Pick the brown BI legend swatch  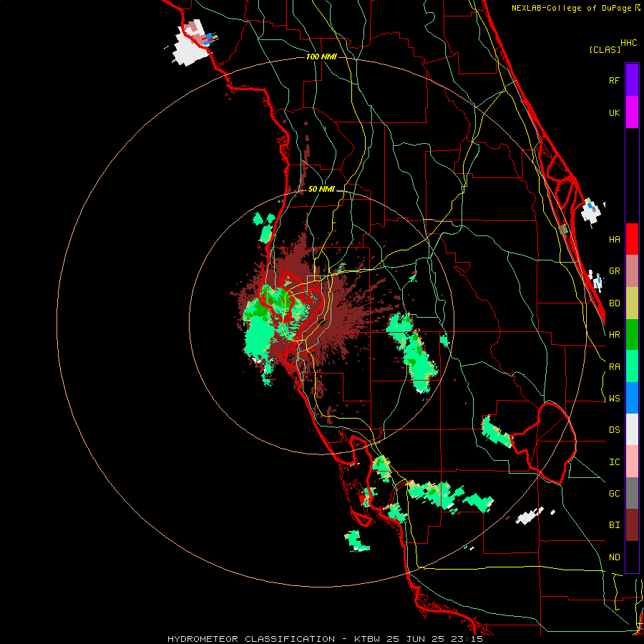point(632,525)
